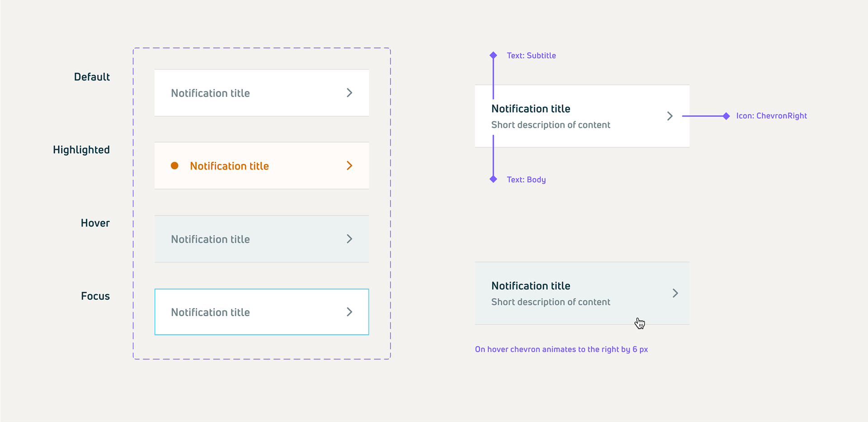Click the chevron in the hovered card with description
The height and width of the screenshot is (422, 868).
(x=675, y=293)
